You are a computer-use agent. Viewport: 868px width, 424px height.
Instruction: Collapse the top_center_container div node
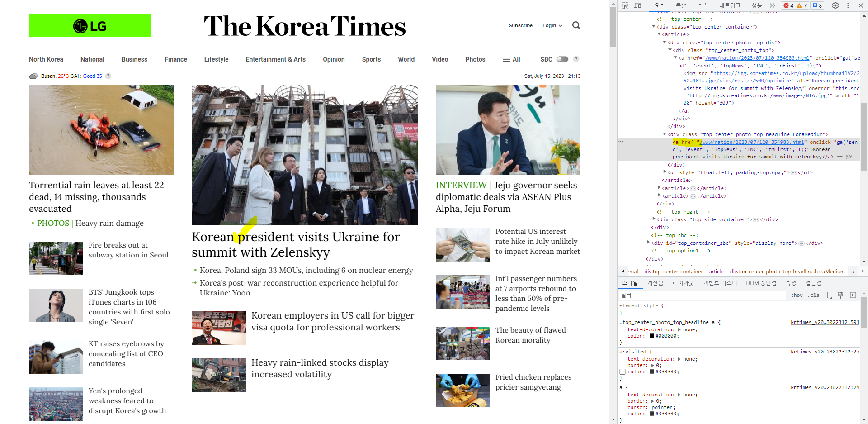click(653, 27)
